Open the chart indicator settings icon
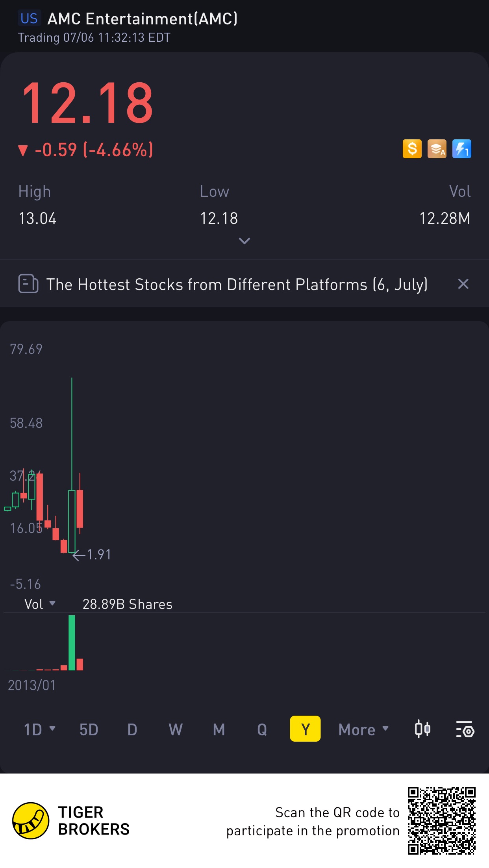This screenshot has width=489, height=868. (x=465, y=729)
